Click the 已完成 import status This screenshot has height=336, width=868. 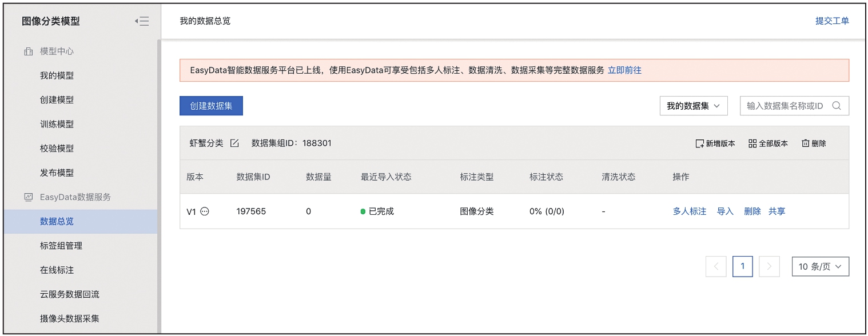(x=377, y=211)
